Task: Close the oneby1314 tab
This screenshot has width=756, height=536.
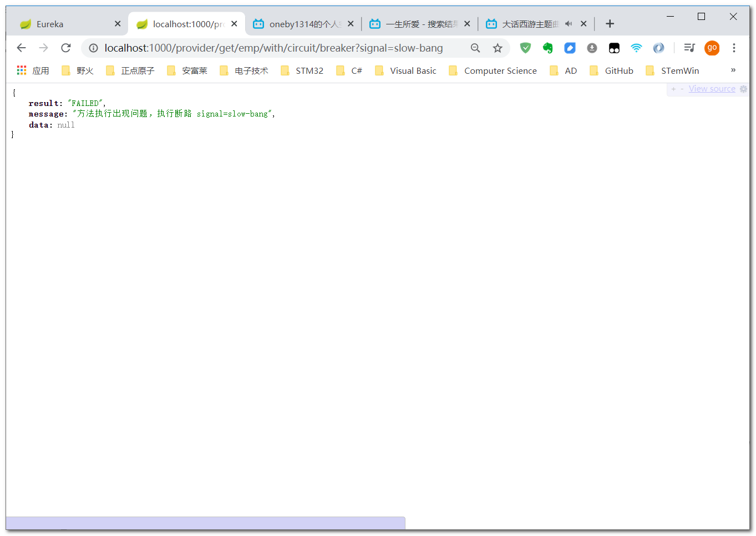Action: [351, 24]
